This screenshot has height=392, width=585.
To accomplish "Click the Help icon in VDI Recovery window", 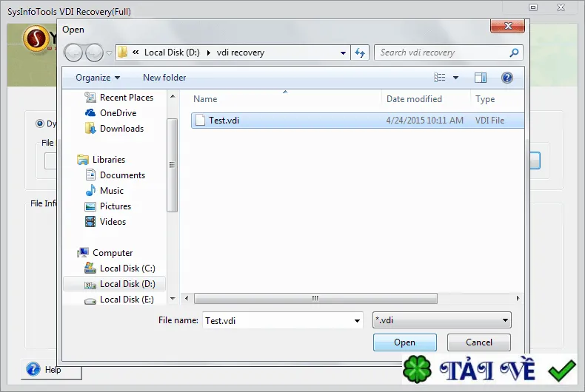I will (x=33, y=369).
